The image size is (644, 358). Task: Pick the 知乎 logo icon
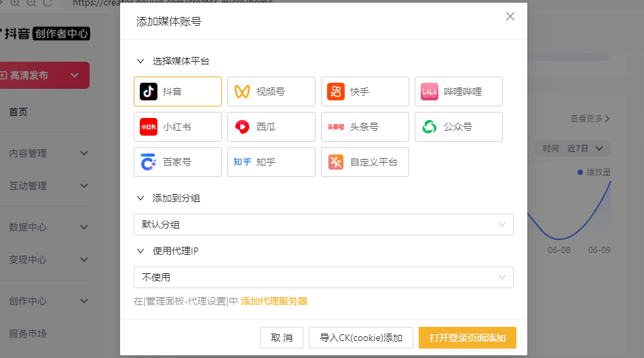click(242, 162)
